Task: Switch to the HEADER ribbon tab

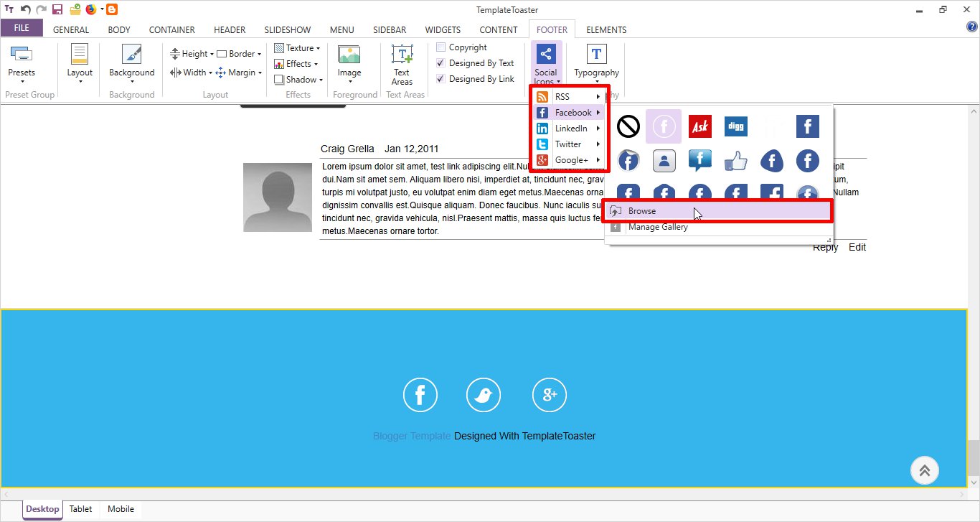Action: click(x=230, y=30)
